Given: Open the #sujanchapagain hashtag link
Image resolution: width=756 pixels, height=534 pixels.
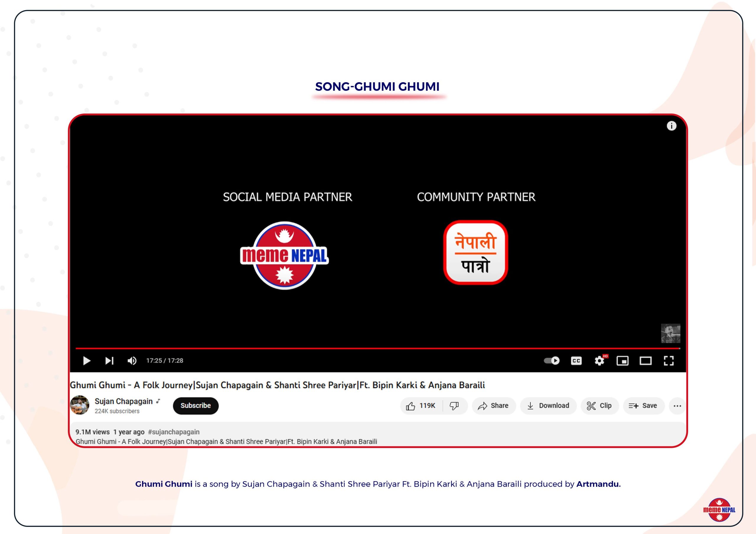Looking at the screenshot, I should (174, 432).
